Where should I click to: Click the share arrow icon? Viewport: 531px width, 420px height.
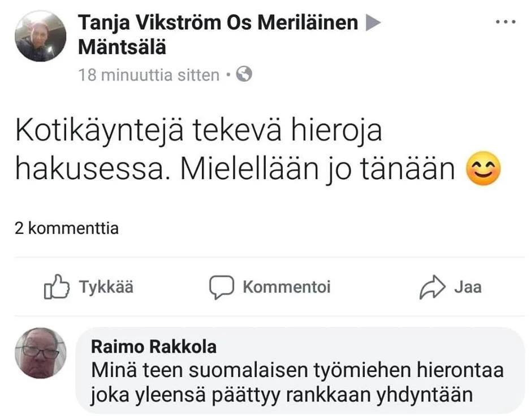click(433, 287)
